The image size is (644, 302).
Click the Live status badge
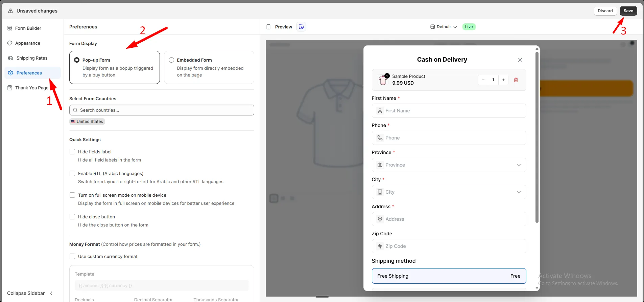tap(469, 27)
